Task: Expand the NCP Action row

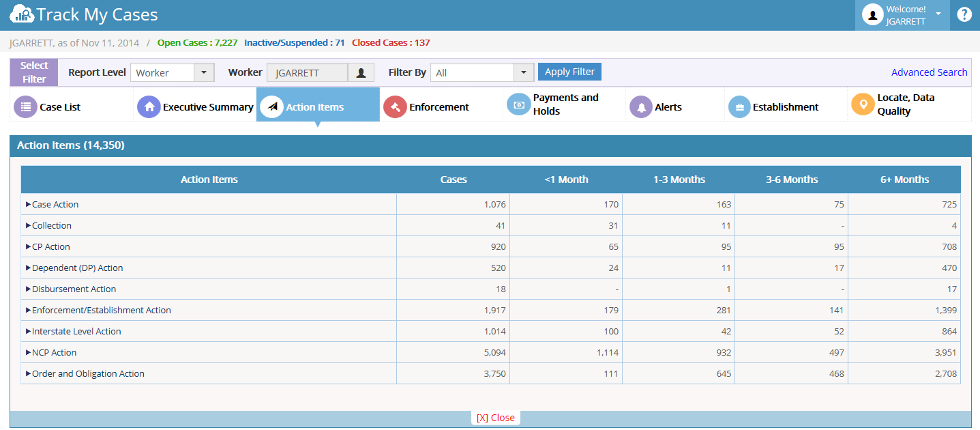Action: 29,352
